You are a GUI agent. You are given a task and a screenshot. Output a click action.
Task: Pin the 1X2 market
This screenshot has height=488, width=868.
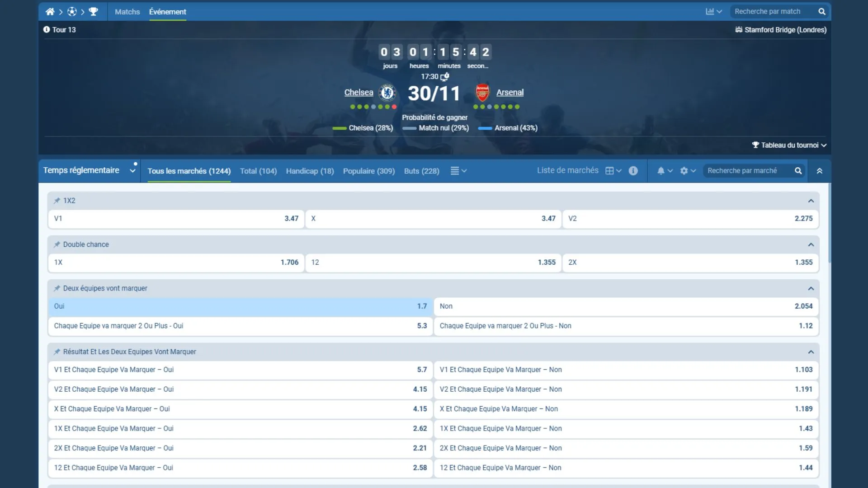click(57, 201)
